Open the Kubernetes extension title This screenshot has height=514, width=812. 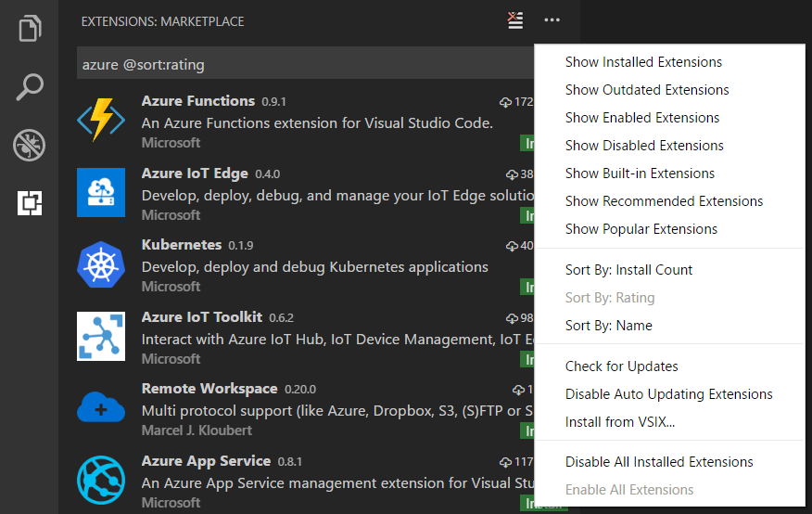182,245
